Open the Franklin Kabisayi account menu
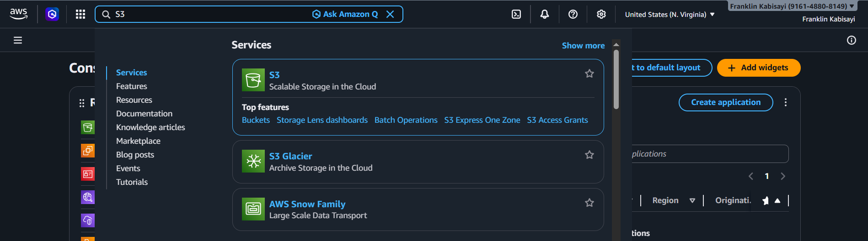The height and width of the screenshot is (241, 868). click(792, 6)
